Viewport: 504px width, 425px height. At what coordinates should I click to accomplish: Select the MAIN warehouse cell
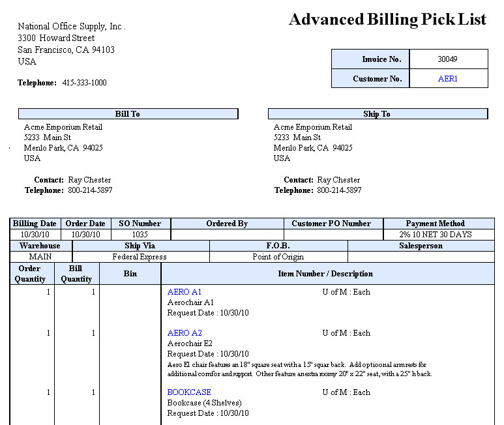(40, 257)
